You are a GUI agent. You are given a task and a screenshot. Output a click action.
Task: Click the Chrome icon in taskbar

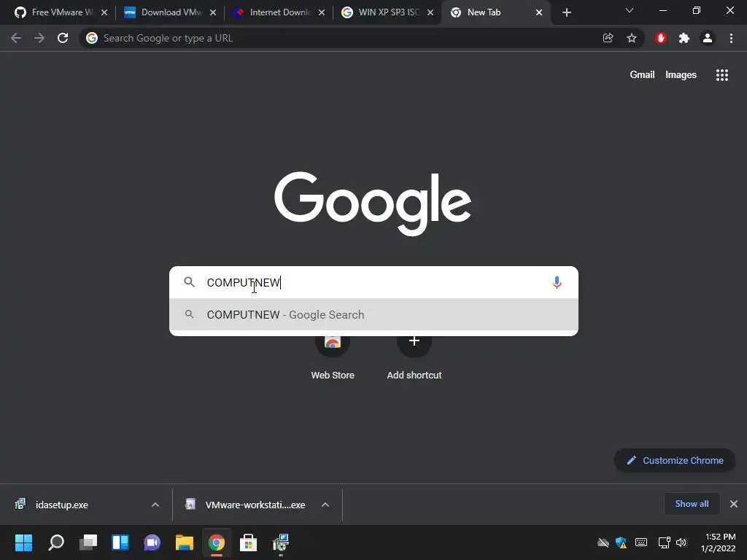coord(216,542)
